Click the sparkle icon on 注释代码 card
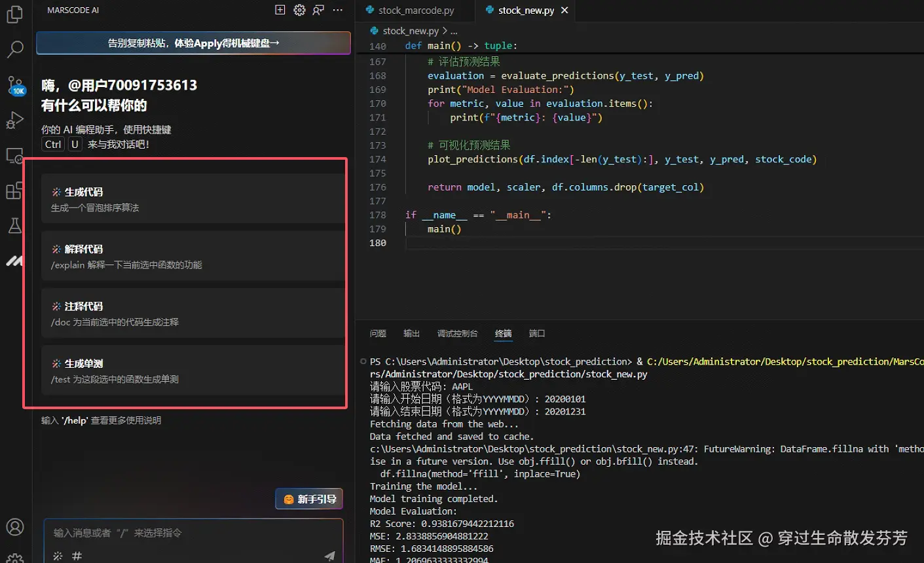924x563 pixels. point(56,306)
